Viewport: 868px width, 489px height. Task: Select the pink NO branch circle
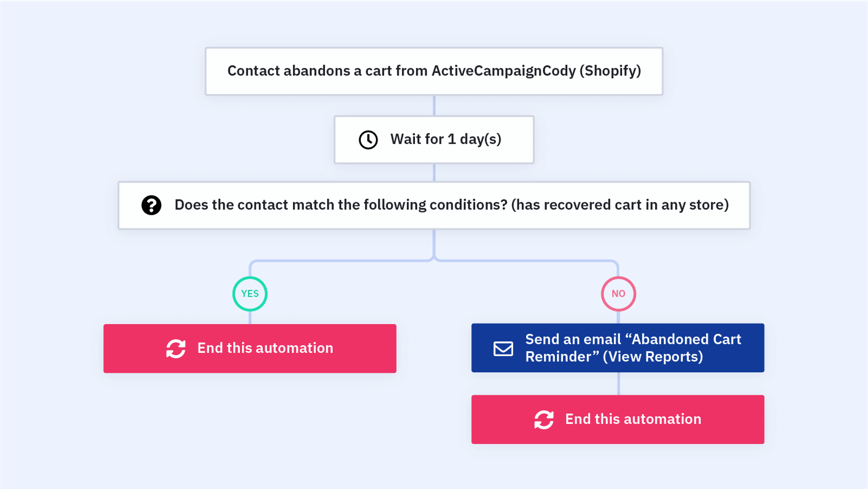point(618,294)
